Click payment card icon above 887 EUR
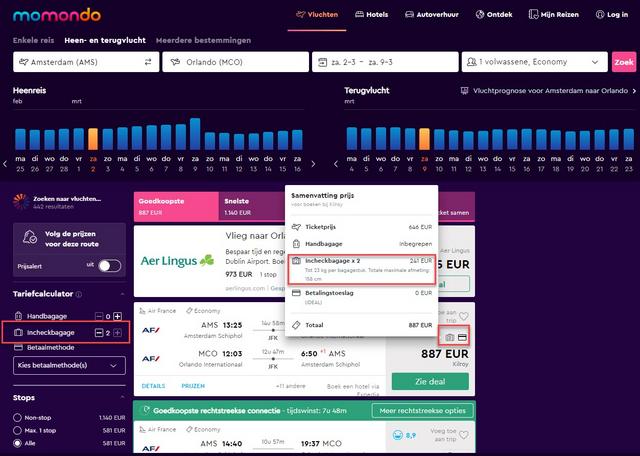 [462, 338]
